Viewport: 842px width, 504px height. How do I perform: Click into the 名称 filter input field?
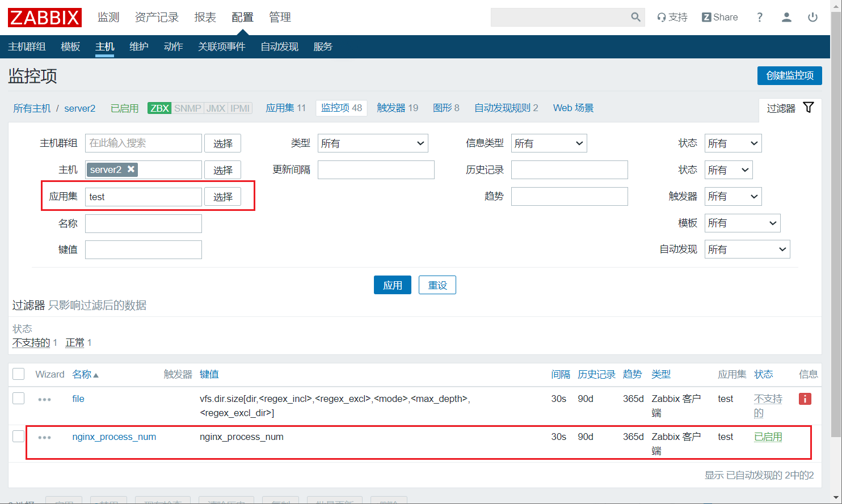click(144, 224)
